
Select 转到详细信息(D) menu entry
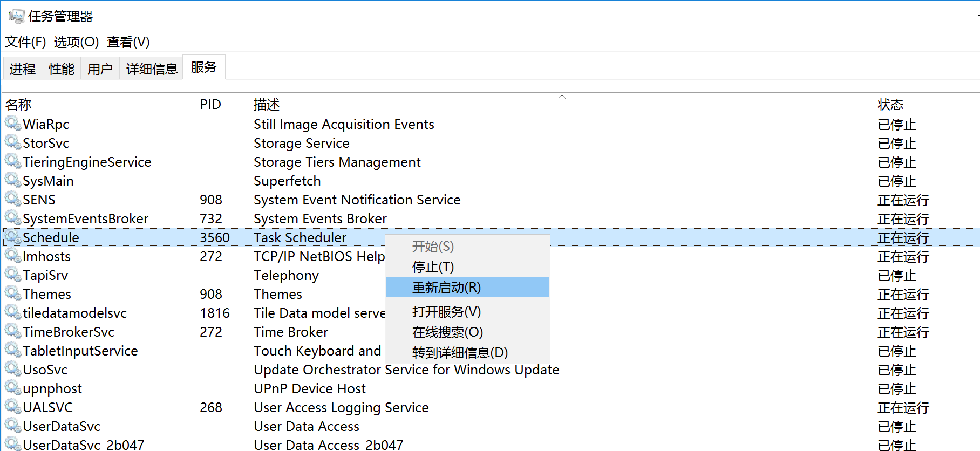(460, 353)
